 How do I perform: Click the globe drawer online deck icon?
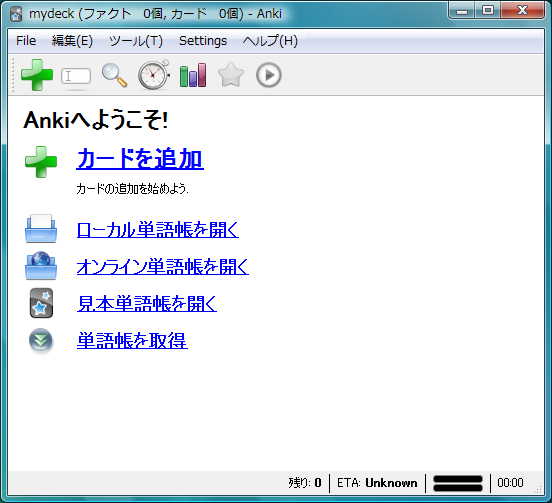click(x=41, y=266)
